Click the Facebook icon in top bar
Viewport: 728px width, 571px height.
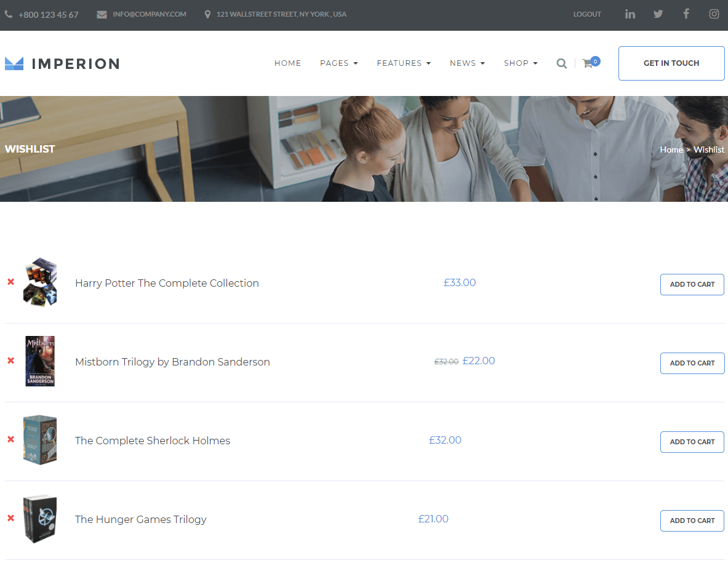[x=686, y=14]
